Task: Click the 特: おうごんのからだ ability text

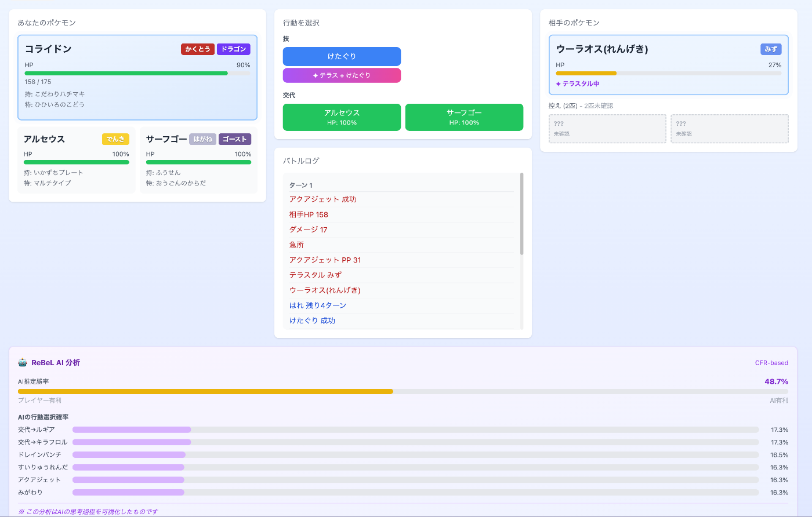Action: (176, 183)
